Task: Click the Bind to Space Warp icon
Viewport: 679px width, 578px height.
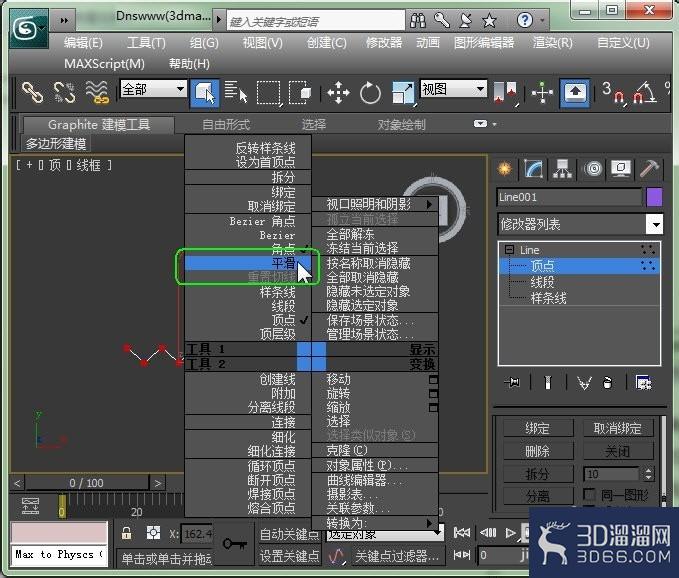Action: click(x=97, y=92)
